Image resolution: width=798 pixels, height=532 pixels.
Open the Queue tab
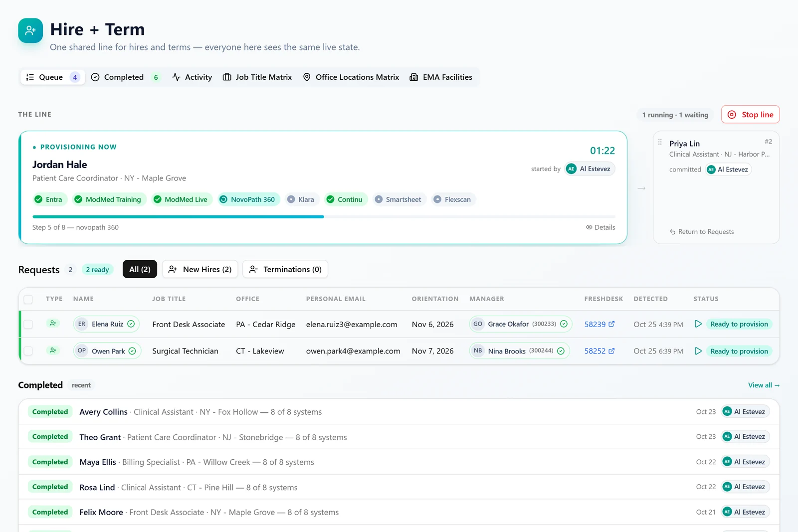click(x=52, y=77)
